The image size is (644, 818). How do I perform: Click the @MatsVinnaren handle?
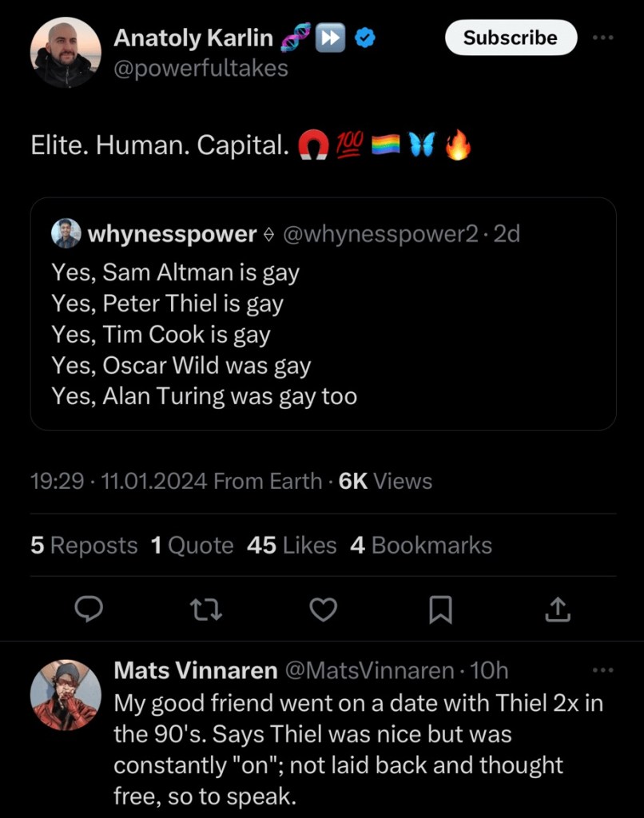click(x=369, y=670)
